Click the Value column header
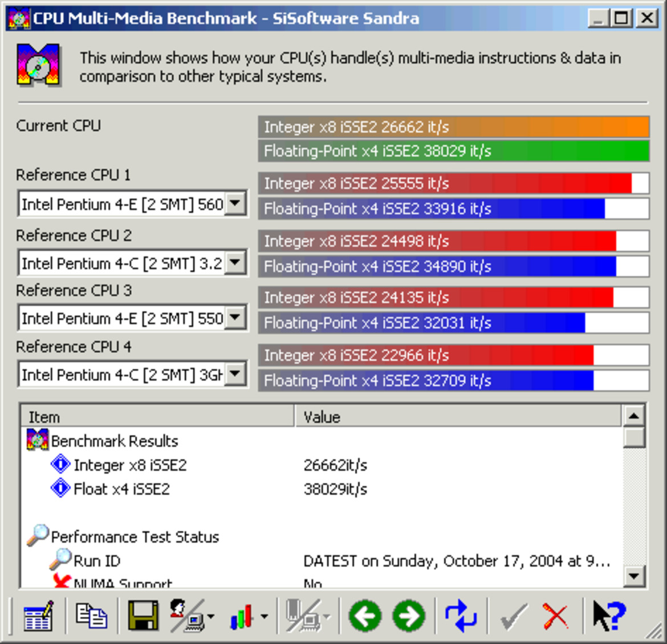Image resolution: width=667 pixels, height=644 pixels. 322,417
